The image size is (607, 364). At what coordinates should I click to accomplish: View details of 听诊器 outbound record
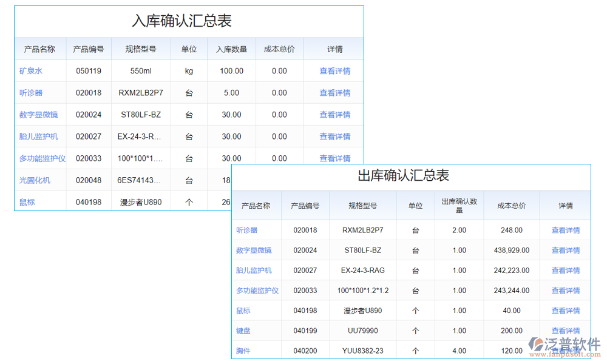point(565,230)
